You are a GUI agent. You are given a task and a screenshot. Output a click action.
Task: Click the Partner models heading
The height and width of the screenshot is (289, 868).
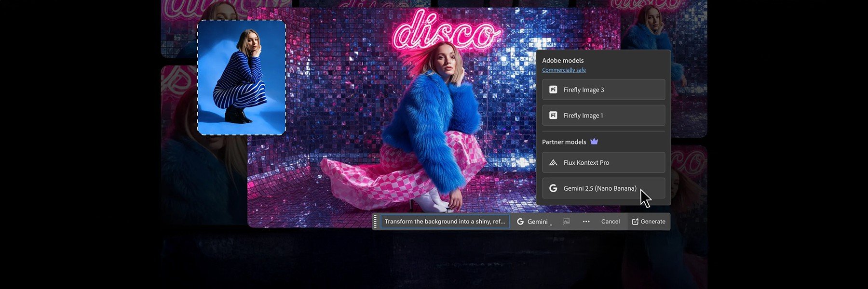(564, 142)
